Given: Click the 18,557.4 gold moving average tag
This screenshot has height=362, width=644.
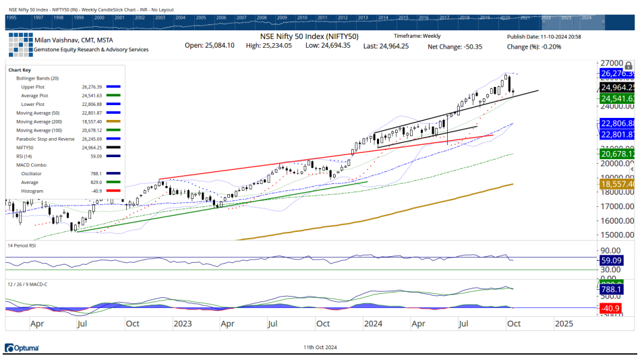Looking at the screenshot, I should pyautogui.click(x=616, y=184).
